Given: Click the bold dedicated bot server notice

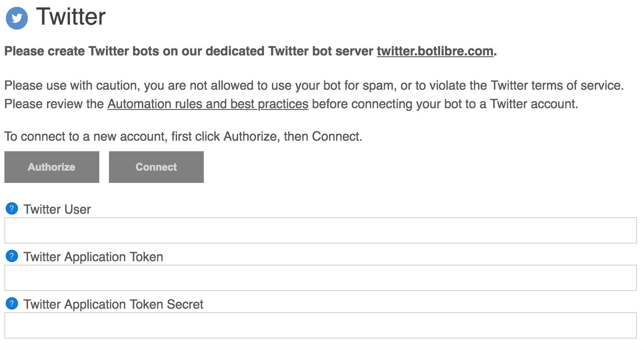Looking at the screenshot, I should click(190, 51).
